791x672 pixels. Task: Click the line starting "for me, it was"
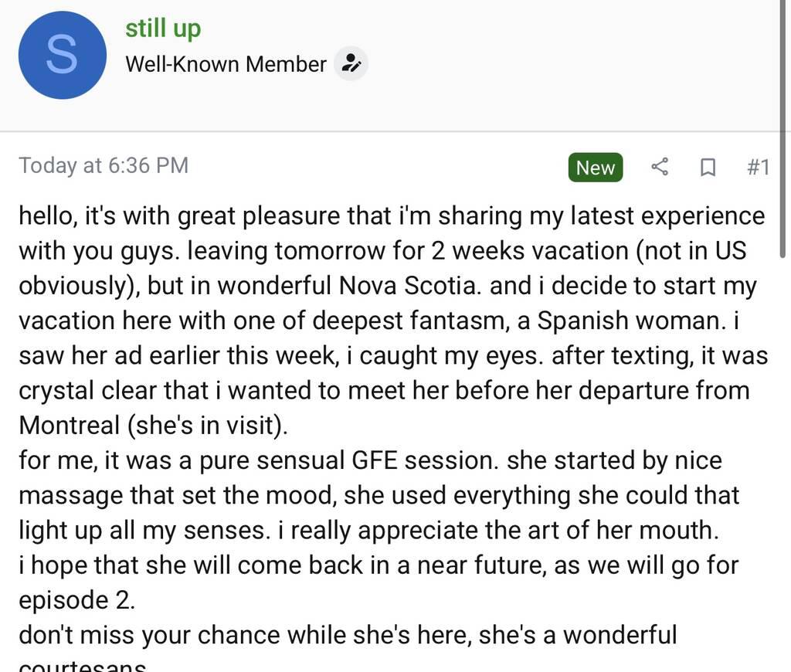pos(369,460)
